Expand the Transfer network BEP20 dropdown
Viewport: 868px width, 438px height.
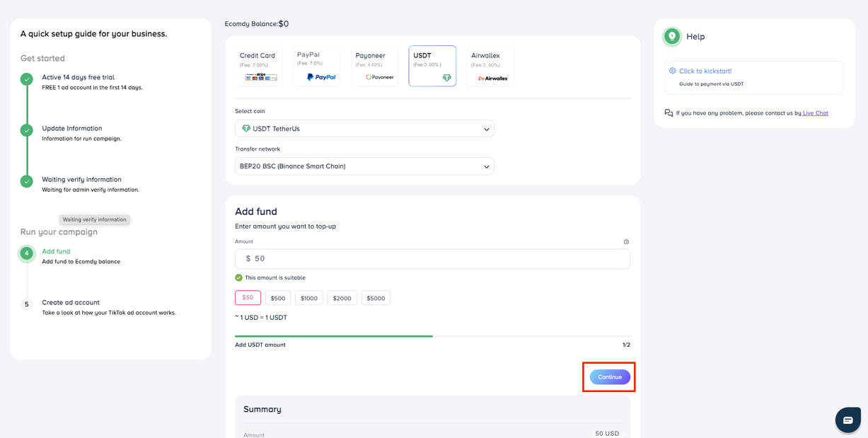point(364,166)
